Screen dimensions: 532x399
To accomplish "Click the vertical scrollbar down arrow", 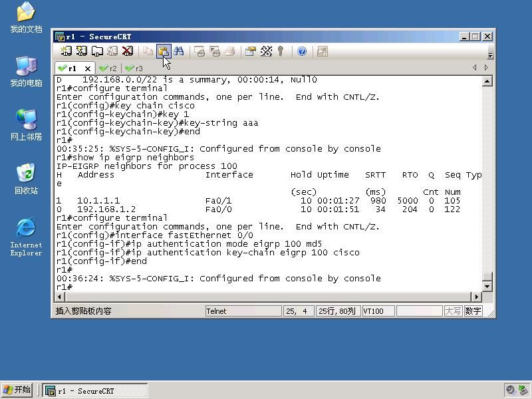I will 487,287.
